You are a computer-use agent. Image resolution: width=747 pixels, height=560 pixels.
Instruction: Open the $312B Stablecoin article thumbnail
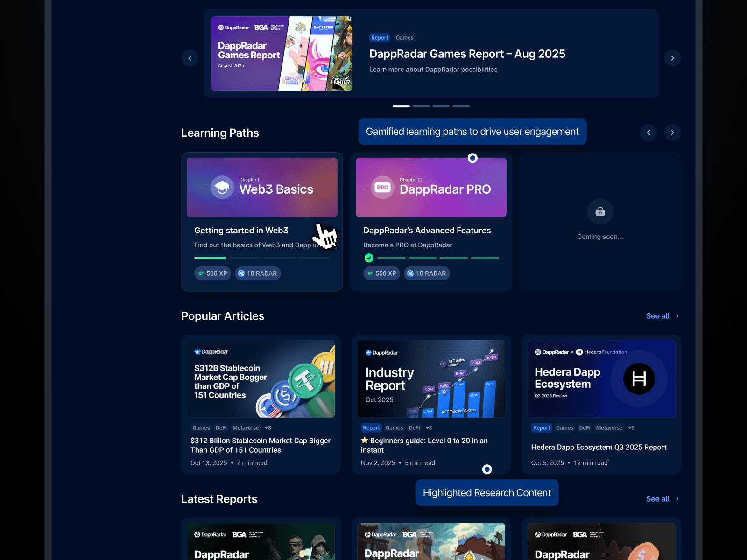tap(261, 379)
